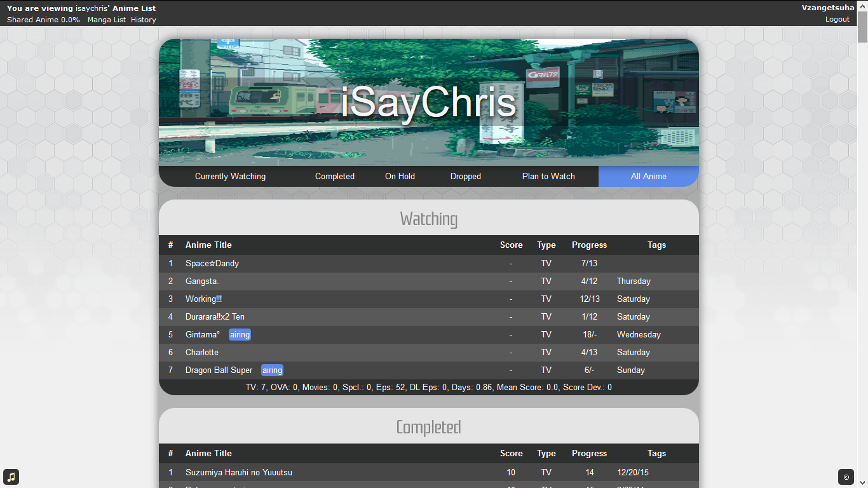Switch to the Currently Watching tab
Image resolution: width=868 pixels, height=488 pixels.
(x=230, y=177)
